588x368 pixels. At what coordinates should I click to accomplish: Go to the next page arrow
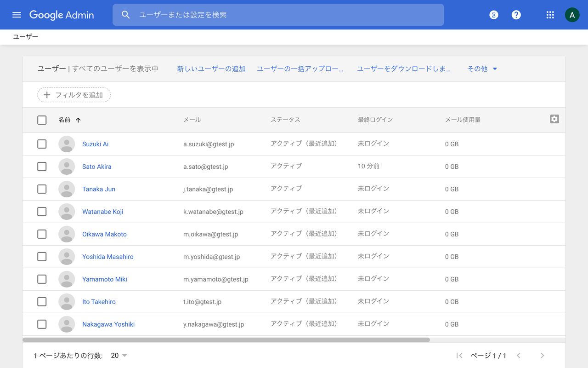click(543, 356)
